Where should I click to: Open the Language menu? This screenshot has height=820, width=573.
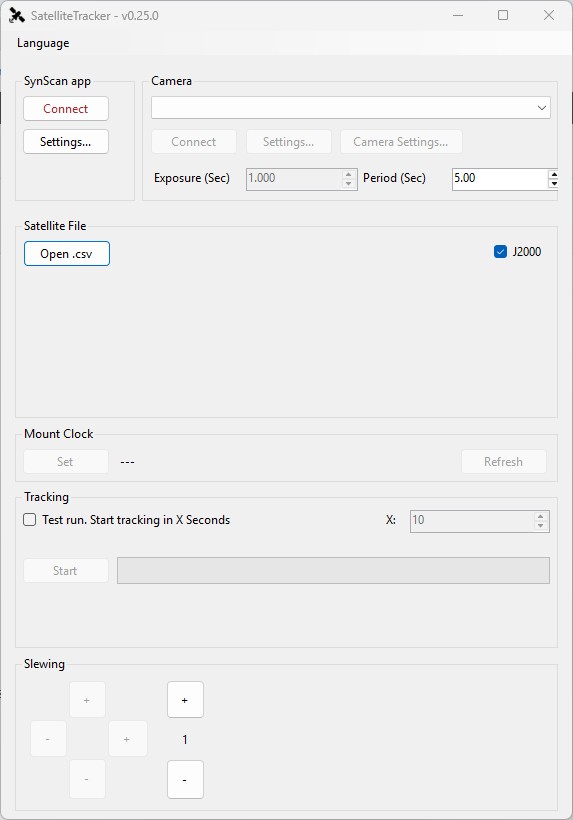pos(43,43)
